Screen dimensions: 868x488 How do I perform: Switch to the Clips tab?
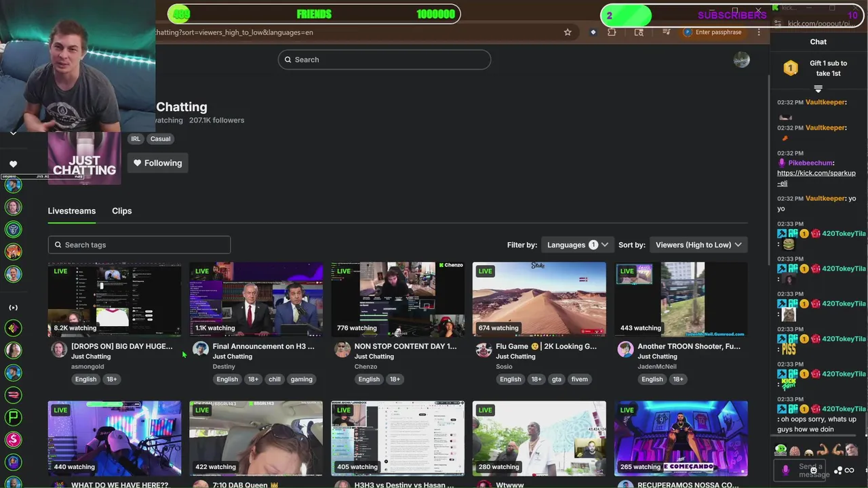122,211
